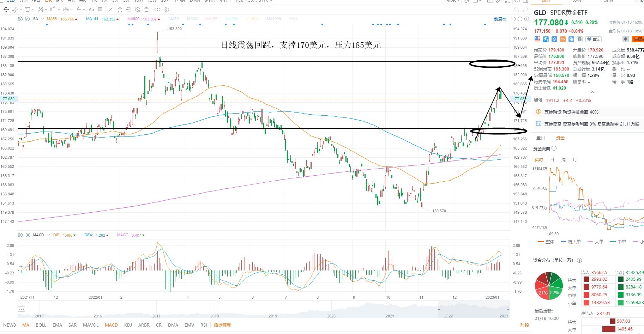
Task: Click the orange short-selling chart icon
Action: [563, 39]
